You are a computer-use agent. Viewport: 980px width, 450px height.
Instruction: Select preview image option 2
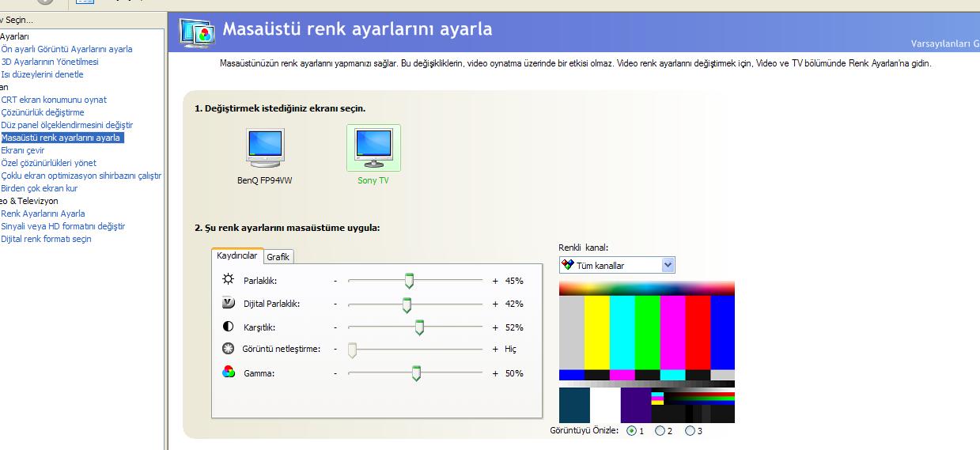(660, 431)
